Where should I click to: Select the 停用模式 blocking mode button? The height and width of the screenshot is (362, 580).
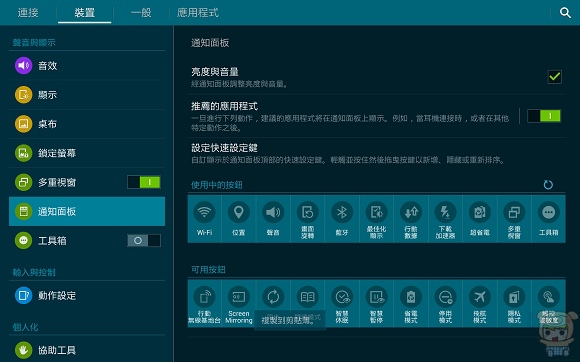pos(445,304)
